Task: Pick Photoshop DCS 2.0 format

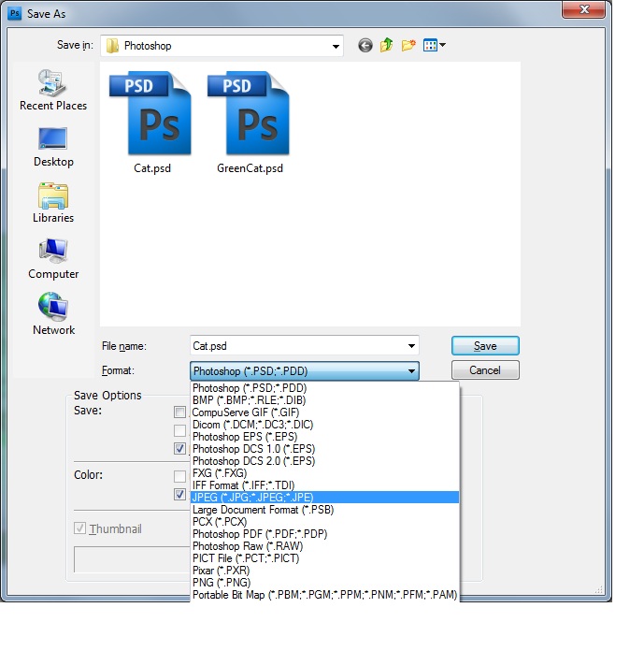Action: (324, 461)
